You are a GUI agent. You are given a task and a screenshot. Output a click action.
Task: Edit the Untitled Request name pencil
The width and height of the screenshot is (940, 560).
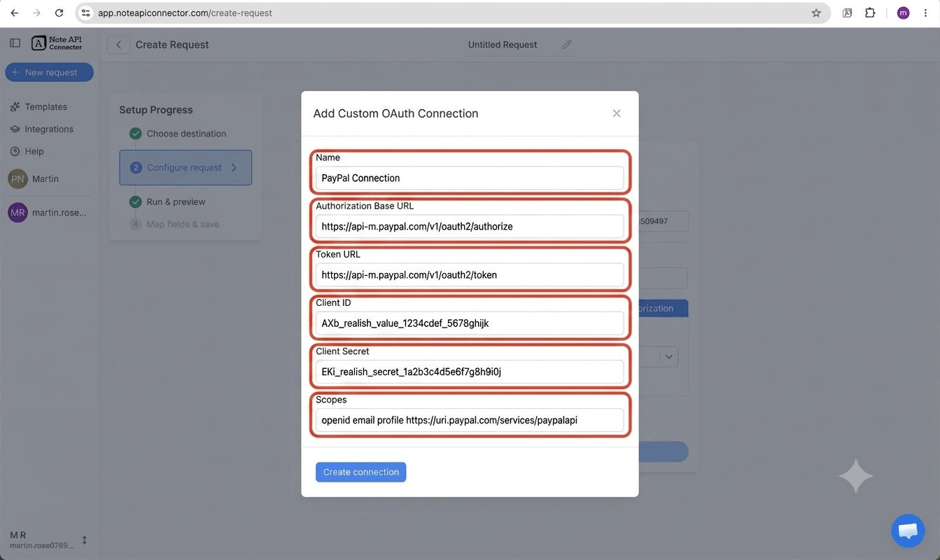tap(567, 45)
